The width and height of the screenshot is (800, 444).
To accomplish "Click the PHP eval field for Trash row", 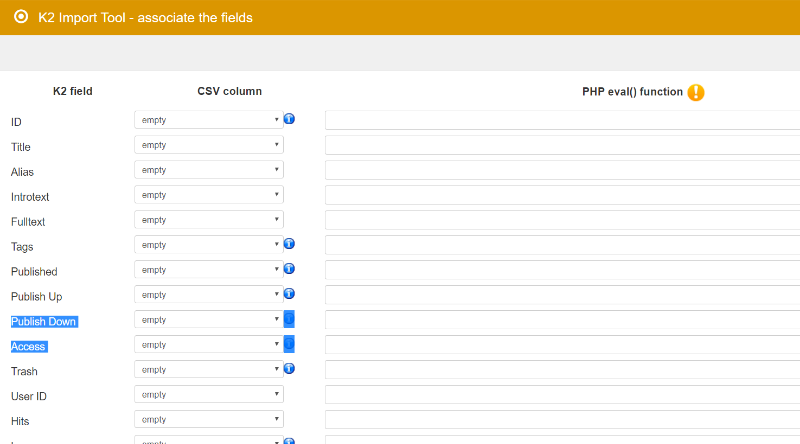I will (562, 370).
